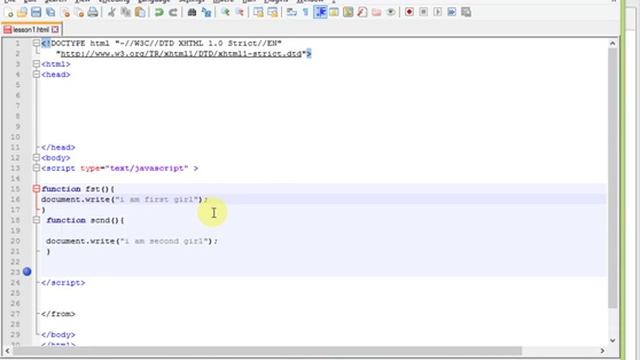Save the current file with the Save icon
The image size is (640, 360).
(36, 12)
